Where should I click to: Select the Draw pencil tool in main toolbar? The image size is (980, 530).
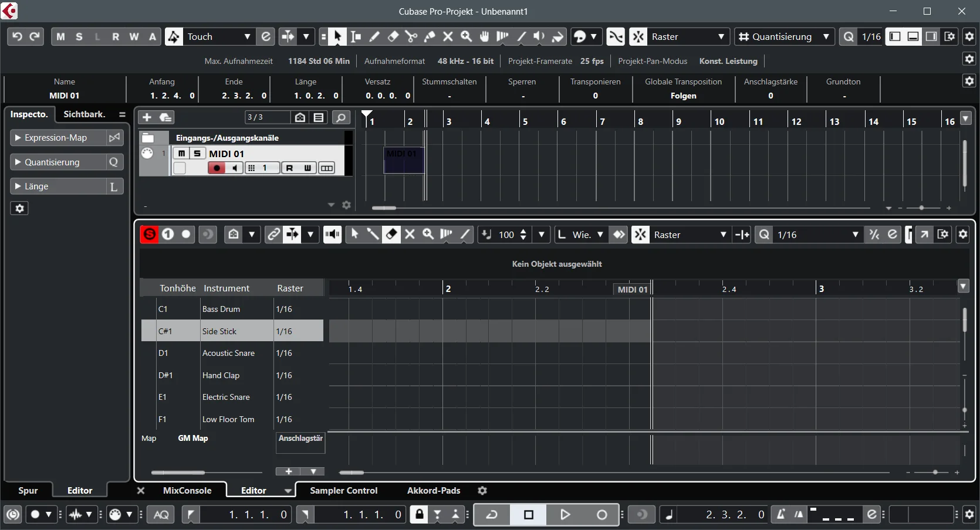pos(374,36)
